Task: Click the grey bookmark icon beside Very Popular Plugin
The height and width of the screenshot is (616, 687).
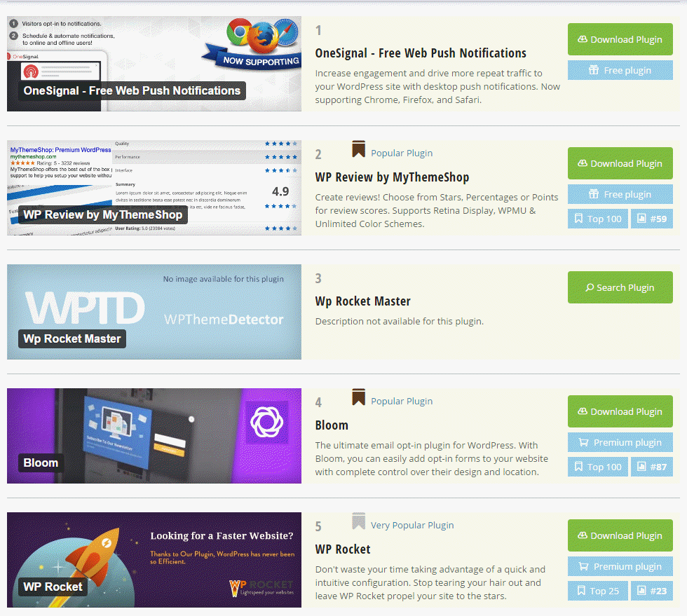Action: click(358, 521)
